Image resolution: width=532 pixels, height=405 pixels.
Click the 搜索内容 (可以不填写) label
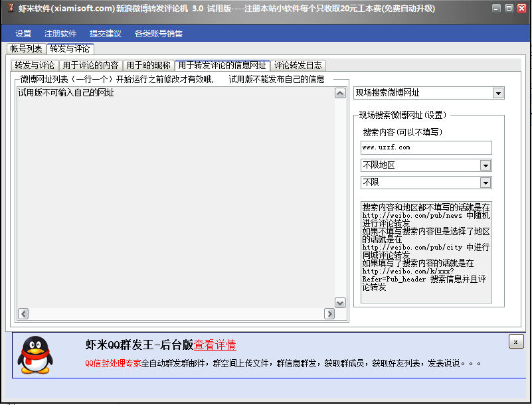coord(402,132)
